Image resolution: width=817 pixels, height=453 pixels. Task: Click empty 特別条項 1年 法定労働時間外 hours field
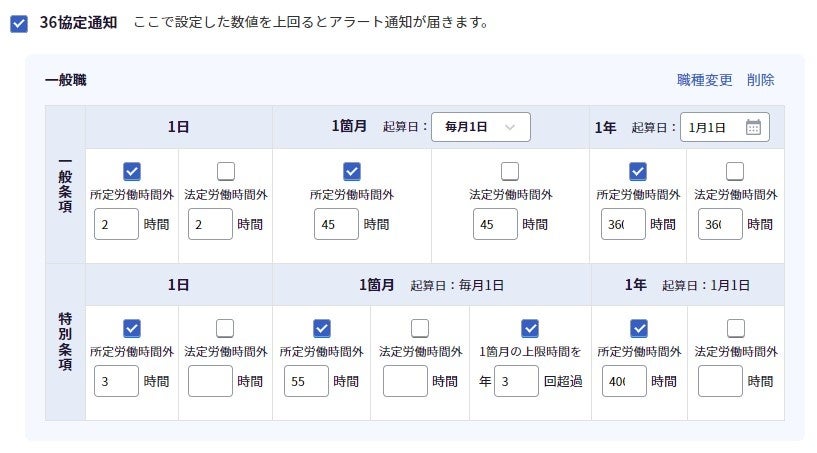point(720,381)
